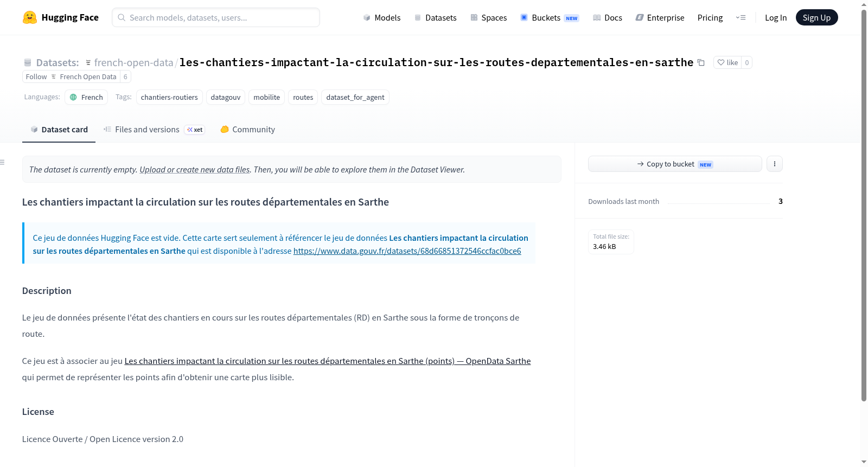
Task: Click the Community tab emoji icon
Action: point(225,130)
